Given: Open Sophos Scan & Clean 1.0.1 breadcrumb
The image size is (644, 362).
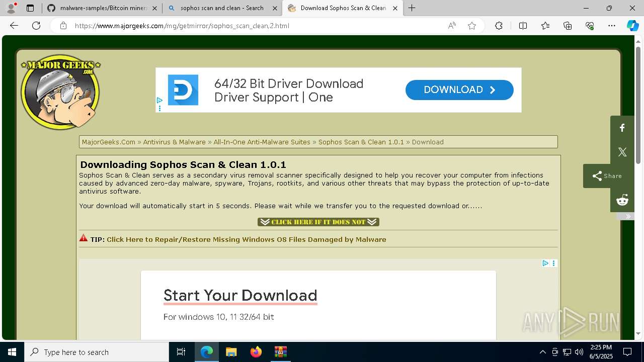Looking at the screenshot, I should (361, 142).
